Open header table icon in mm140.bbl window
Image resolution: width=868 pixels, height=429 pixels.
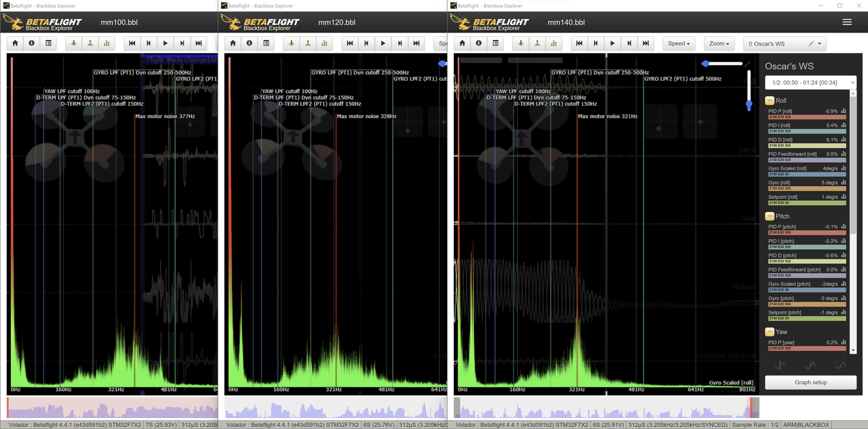(496, 43)
